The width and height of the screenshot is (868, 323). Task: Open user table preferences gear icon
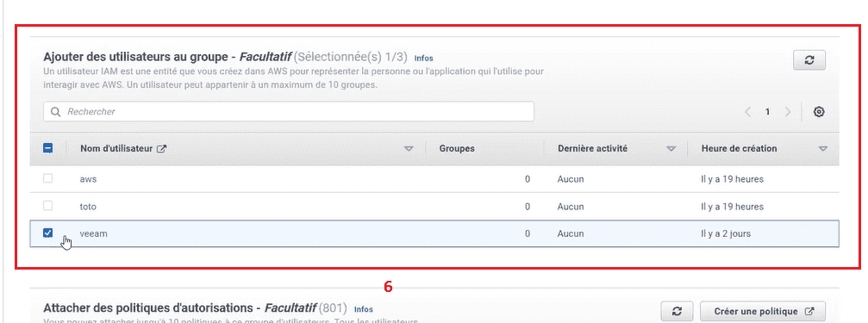pos(819,112)
